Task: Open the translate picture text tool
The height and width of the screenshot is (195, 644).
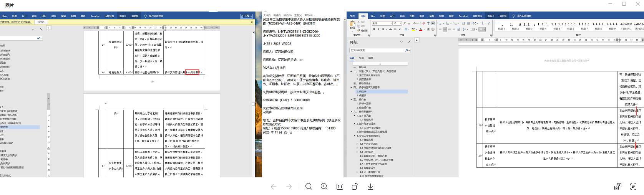Action: click(x=617, y=187)
